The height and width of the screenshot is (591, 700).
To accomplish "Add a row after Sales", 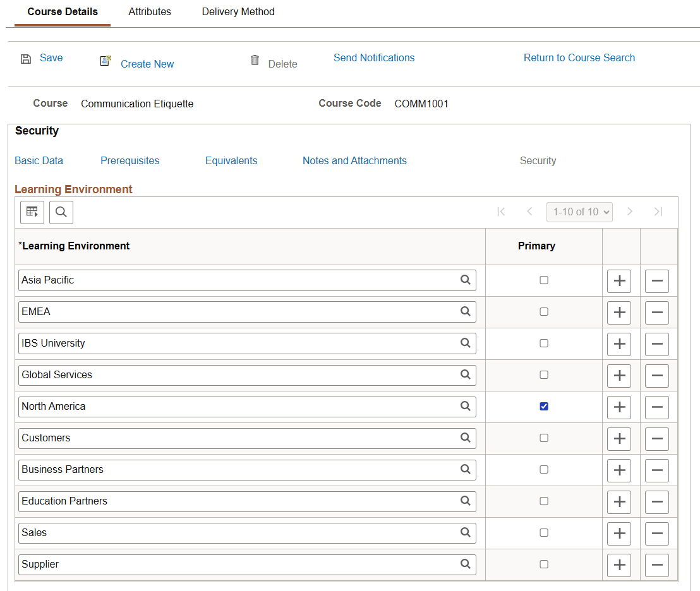I will [x=619, y=534].
